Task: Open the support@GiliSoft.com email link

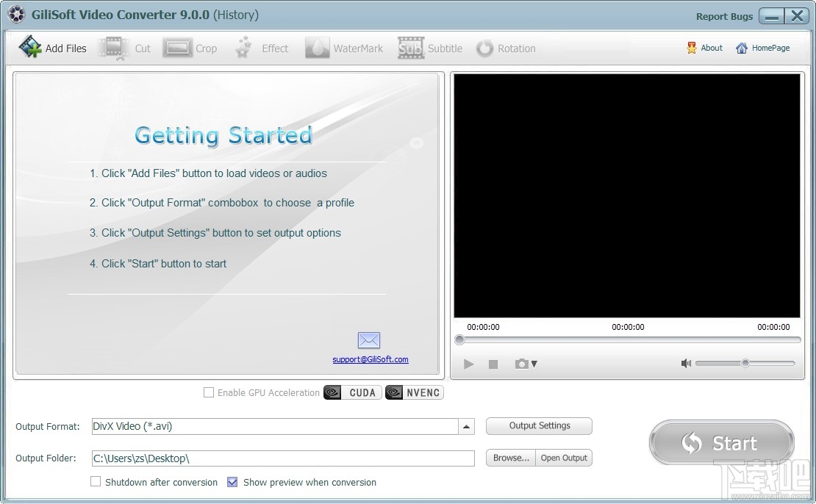Action: pyautogui.click(x=371, y=359)
